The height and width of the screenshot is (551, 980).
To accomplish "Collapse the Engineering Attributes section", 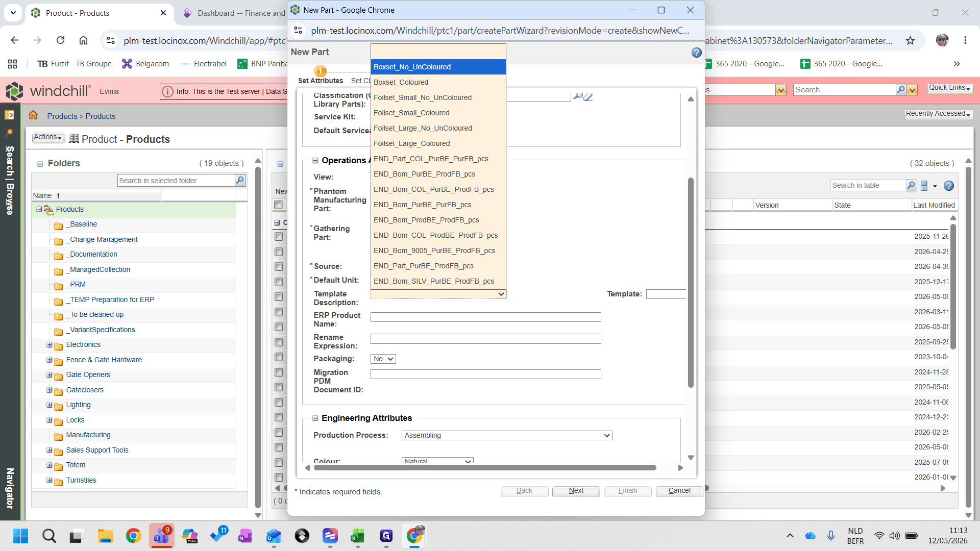I will [x=315, y=418].
